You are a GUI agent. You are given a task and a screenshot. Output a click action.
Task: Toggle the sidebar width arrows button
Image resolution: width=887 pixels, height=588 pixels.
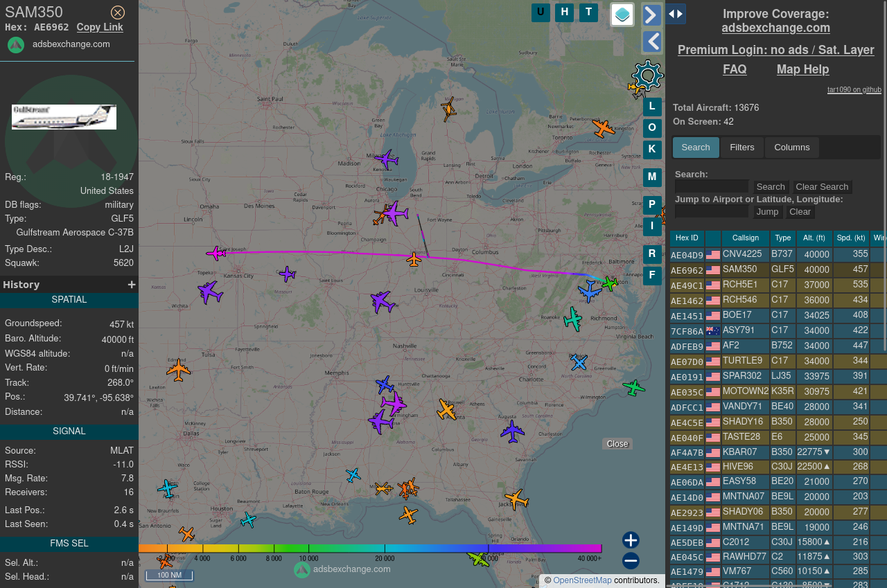pyautogui.click(x=676, y=14)
